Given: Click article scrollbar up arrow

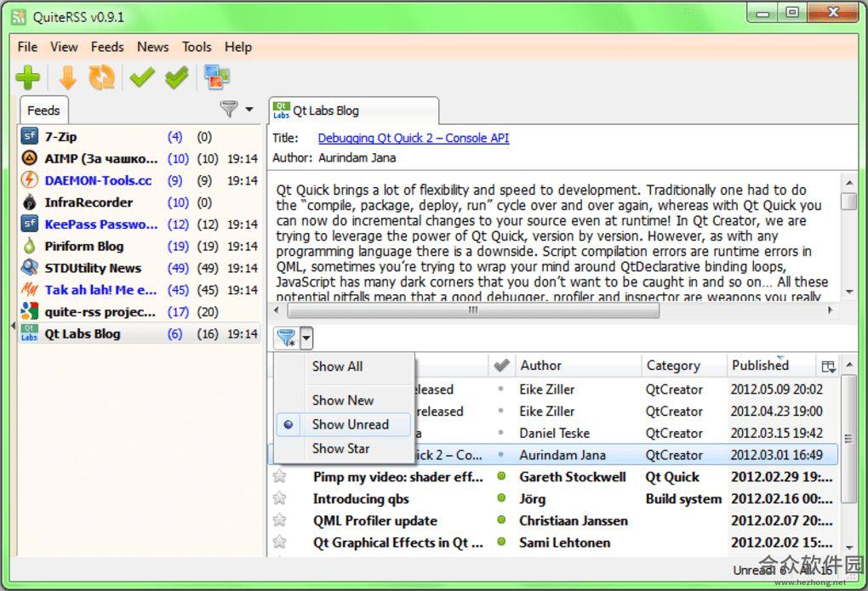Looking at the screenshot, I should [x=849, y=182].
